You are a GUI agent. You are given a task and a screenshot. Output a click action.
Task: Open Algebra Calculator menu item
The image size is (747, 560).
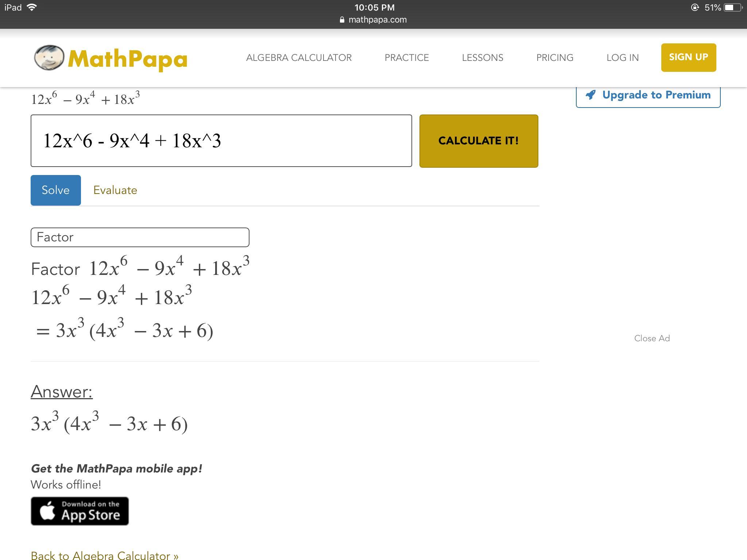pos(299,58)
